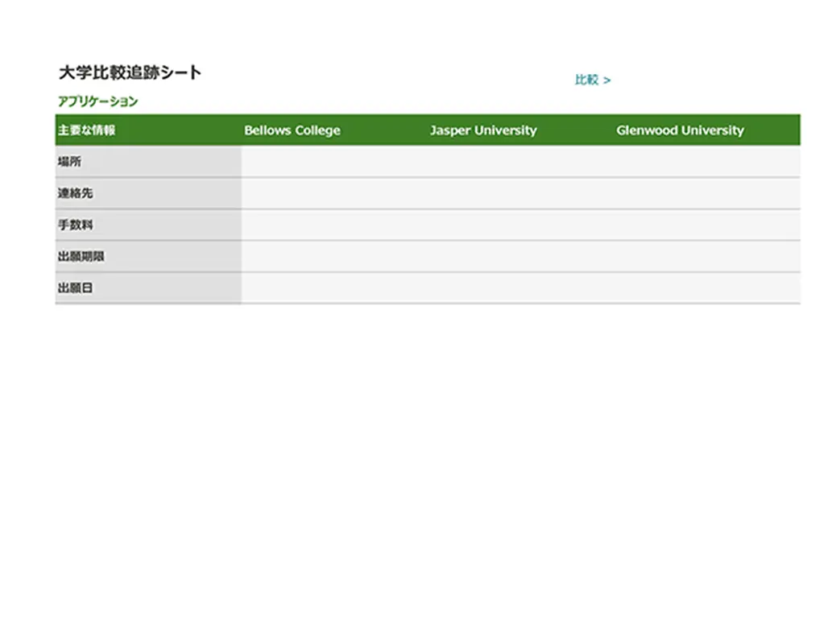Click Glenwood University cell in 出願日 row
Screen dimensions: 828x644
click(x=707, y=287)
